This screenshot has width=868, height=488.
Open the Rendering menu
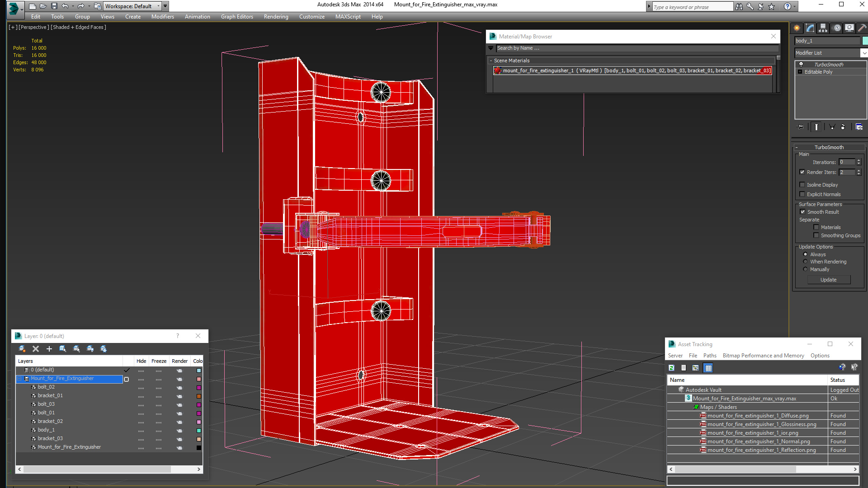pyautogui.click(x=276, y=17)
